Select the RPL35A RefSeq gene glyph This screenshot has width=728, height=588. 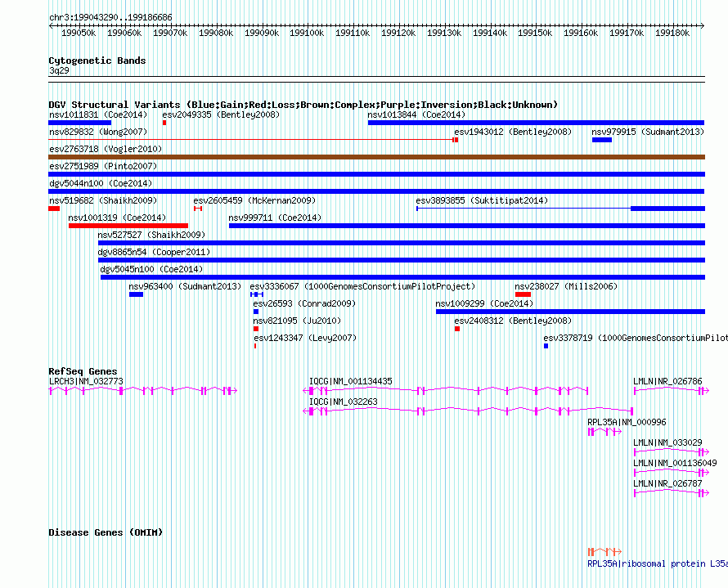coord(605,432)
